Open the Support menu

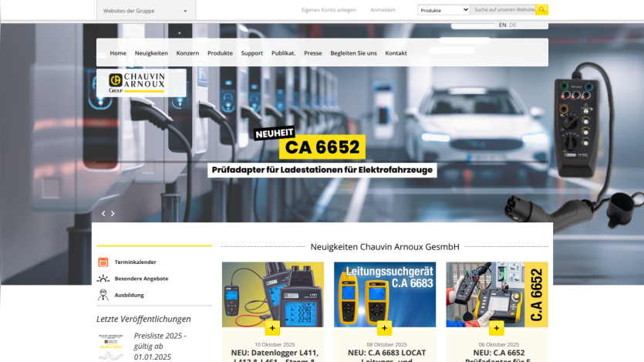[x=251, y=53]
